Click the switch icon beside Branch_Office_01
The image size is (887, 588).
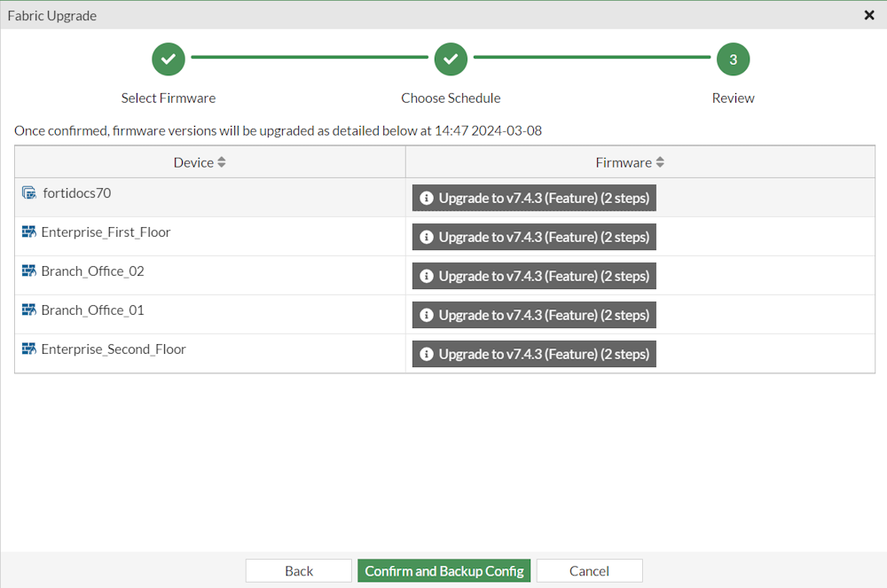[27, 310]
